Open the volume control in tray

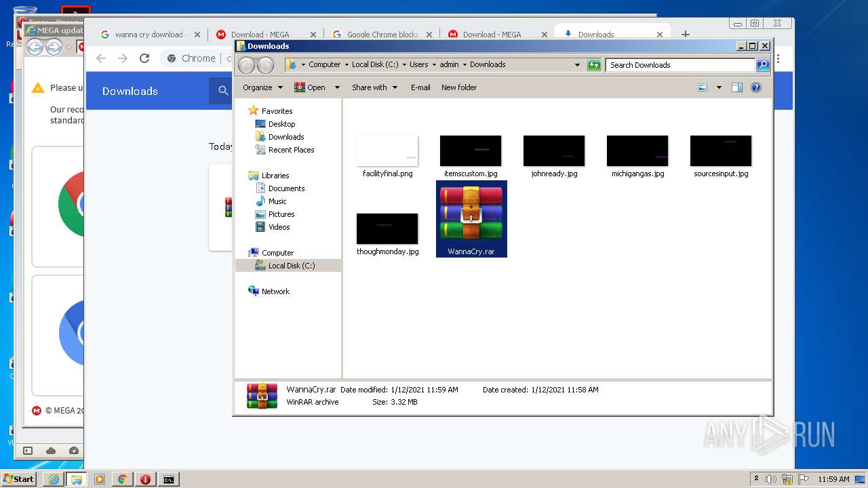(x=771, y=479)
